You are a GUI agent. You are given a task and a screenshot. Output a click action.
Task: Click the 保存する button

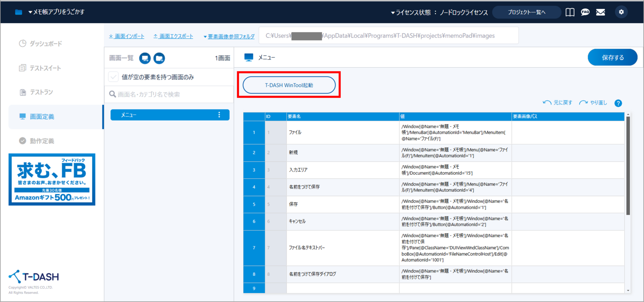612,57
